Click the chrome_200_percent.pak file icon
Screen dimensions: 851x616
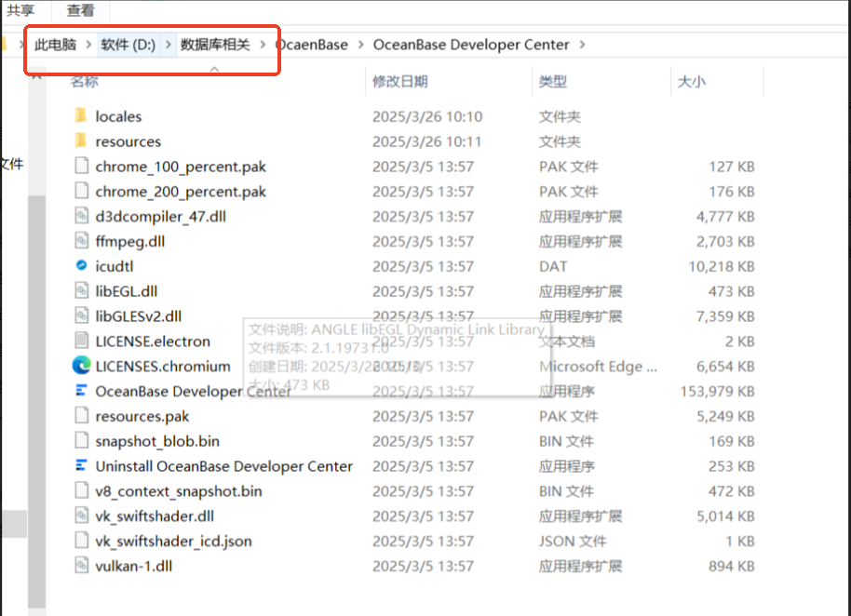(81, 191)
